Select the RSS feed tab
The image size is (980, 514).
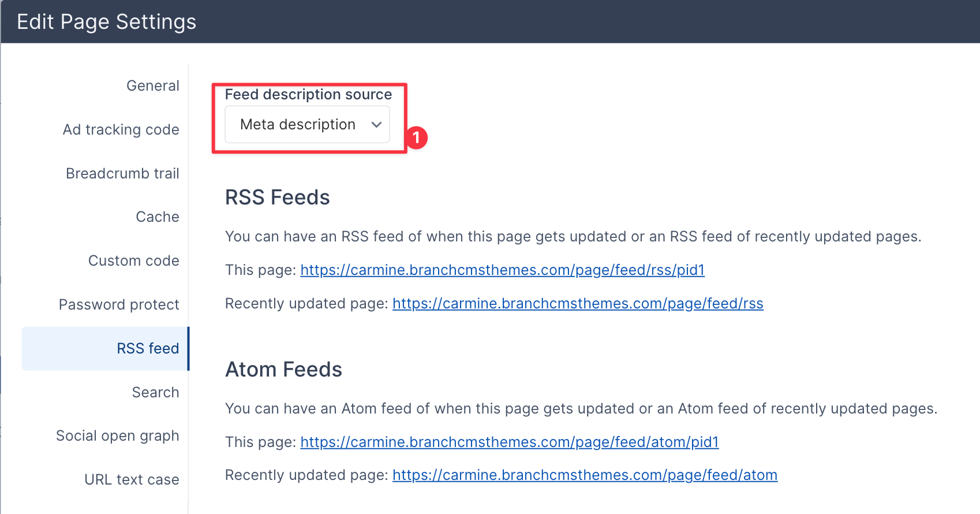tap(105, 348)
